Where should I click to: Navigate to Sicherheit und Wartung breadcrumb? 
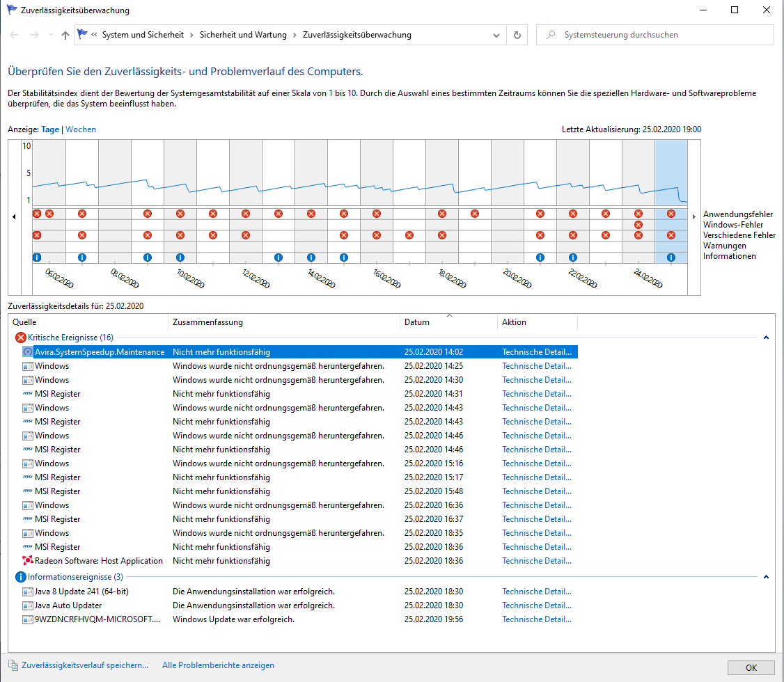(243, 35)
